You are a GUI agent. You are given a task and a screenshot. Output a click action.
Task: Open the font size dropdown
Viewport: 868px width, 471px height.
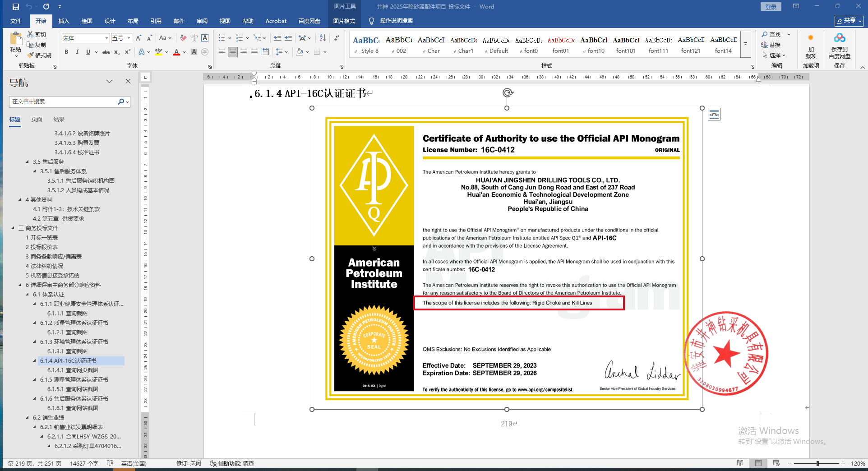point(129,38)
